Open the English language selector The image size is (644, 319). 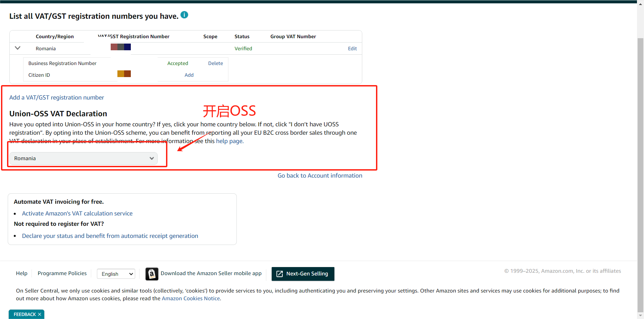tap(116, 274)
